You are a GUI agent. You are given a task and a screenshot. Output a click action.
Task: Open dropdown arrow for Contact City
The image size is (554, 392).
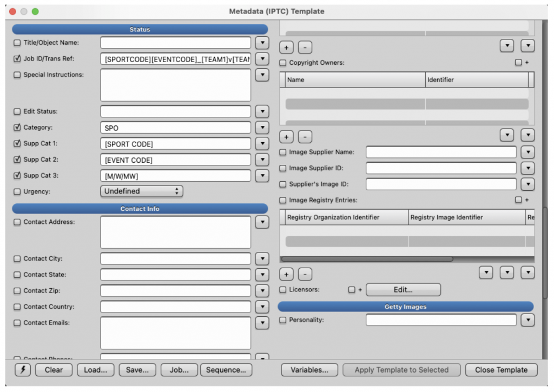click(x=262, y=258)
